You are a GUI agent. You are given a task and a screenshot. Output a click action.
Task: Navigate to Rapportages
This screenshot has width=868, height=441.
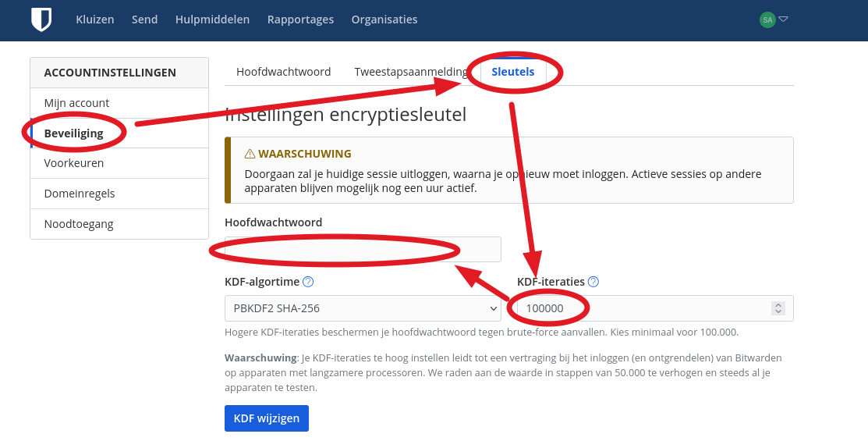(x=300, y=20)
